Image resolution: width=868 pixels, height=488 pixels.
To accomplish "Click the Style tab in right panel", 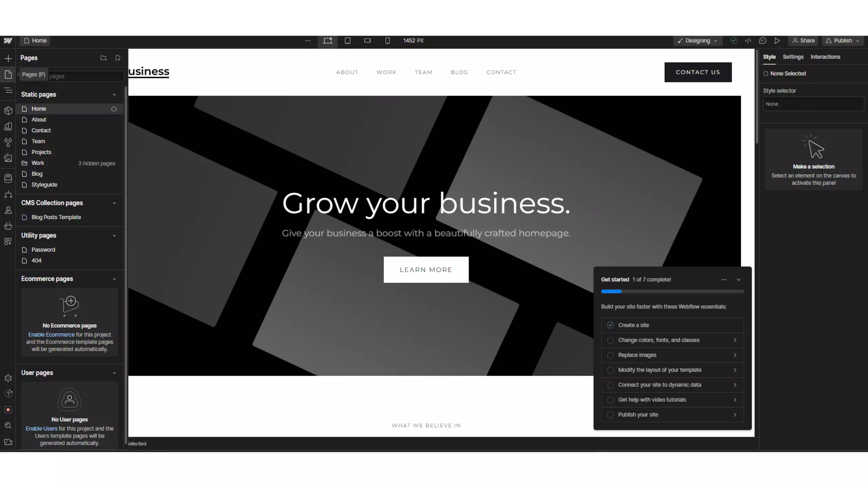I will [770, 57].
